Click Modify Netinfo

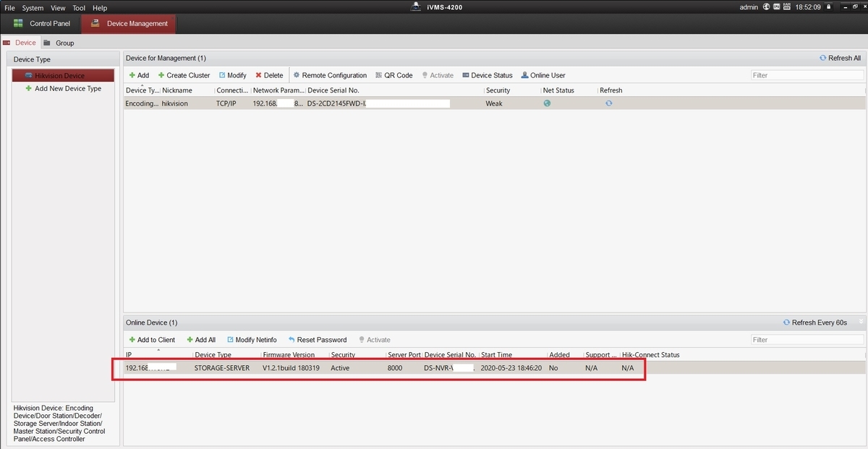(x=251, y=340)
